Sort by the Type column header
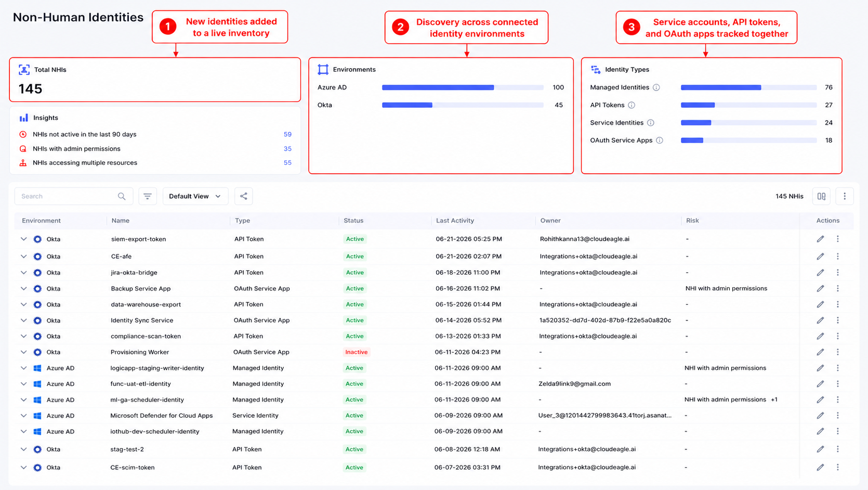The image size is (868, 490). coord(242,221)
